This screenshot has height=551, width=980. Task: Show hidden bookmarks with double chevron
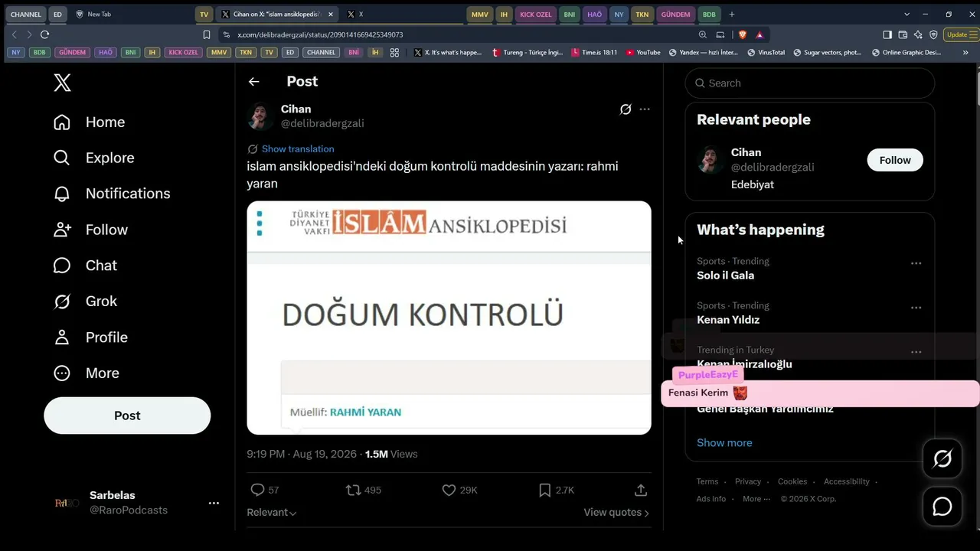coord(965,53)
